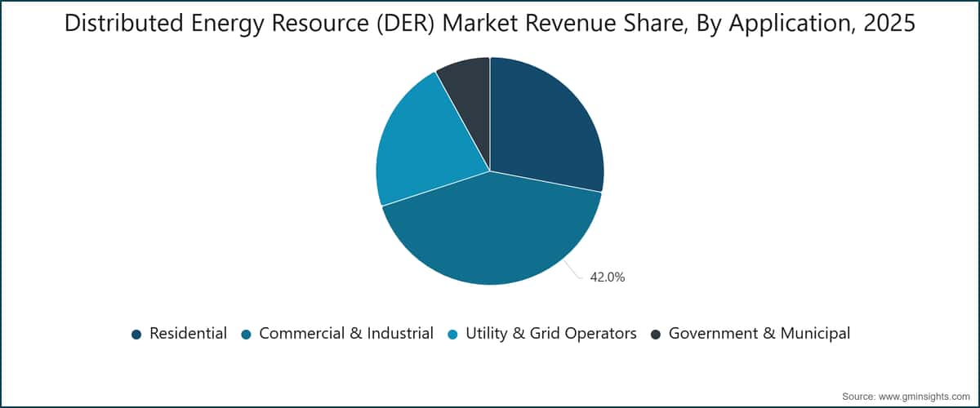The height and width of the screenshot is (408, 980).
Task: Click the Source: www.gminsights.com text
Action: pyautogui.click(x=906, y=395)
